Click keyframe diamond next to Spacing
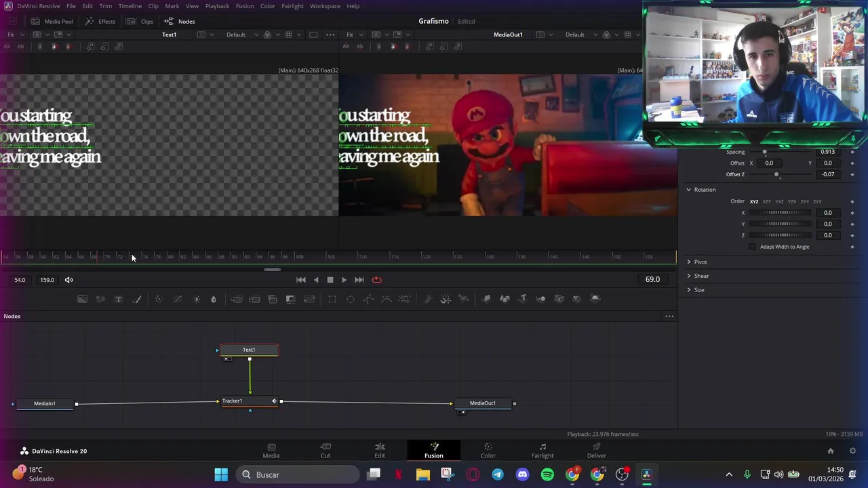The height and width of the screenshot is (488, 868). pos(852,152)
